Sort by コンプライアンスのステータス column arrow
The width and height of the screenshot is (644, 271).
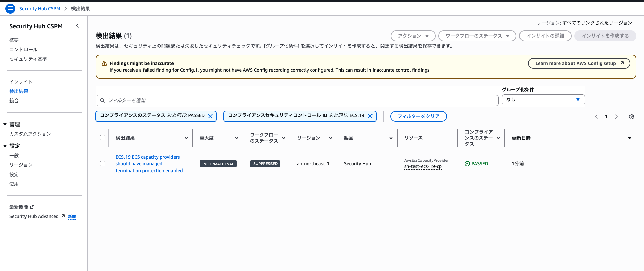click(x=498, y=138)
